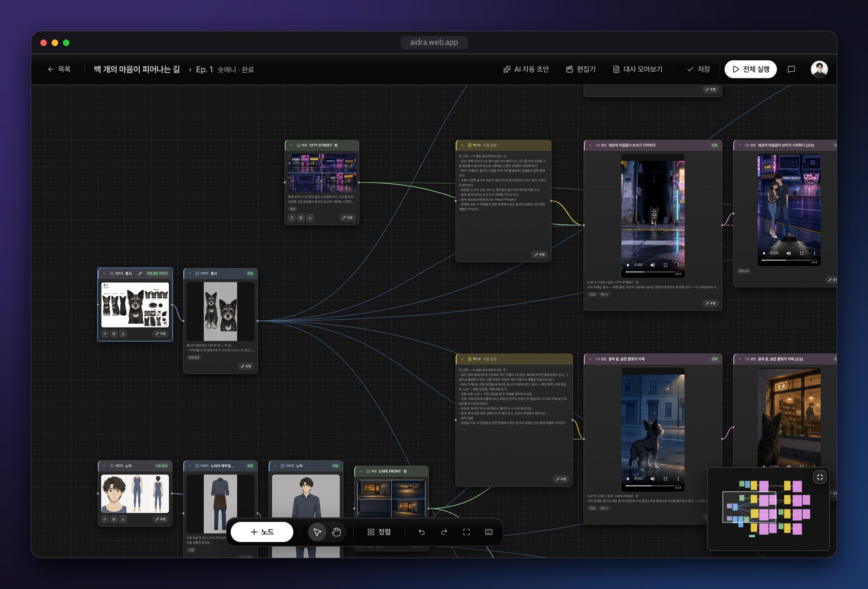Screen dimensions: 868x589
Task: Toggle fullscreen on CLIP 5 cafe video
Action: tap(665, 479)
